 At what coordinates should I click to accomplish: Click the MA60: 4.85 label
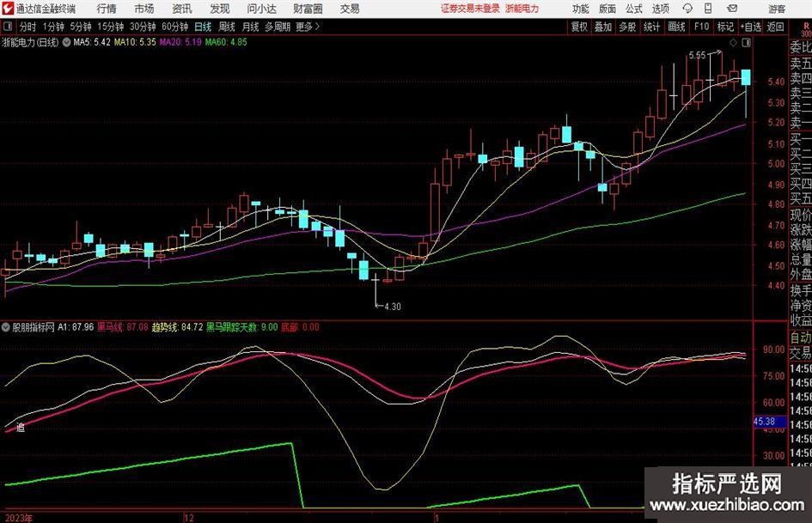[x=226, y=42]
